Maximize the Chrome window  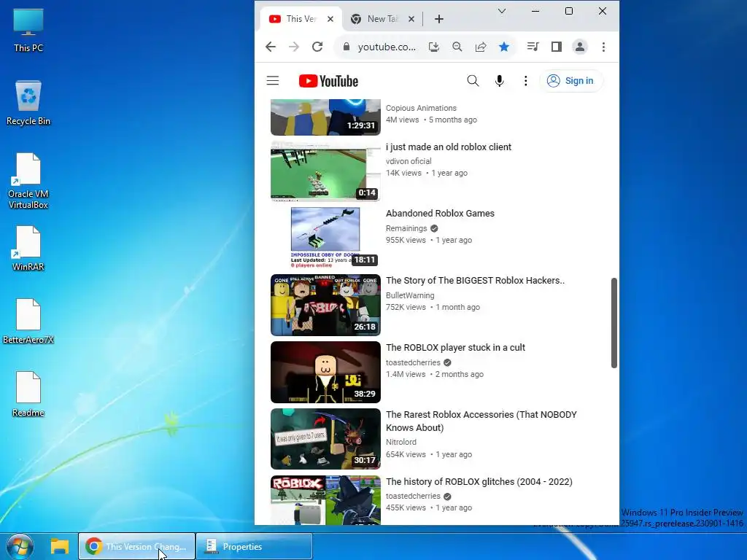569,11
